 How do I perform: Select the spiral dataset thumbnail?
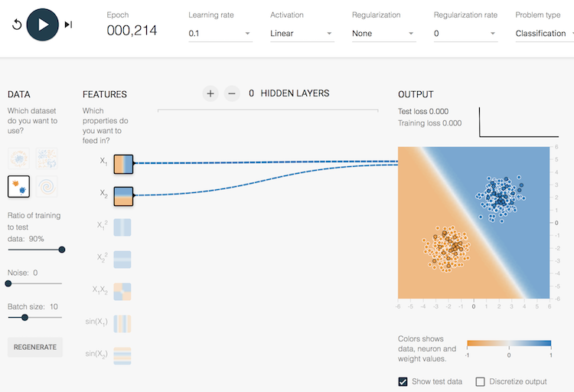[47, 186]
